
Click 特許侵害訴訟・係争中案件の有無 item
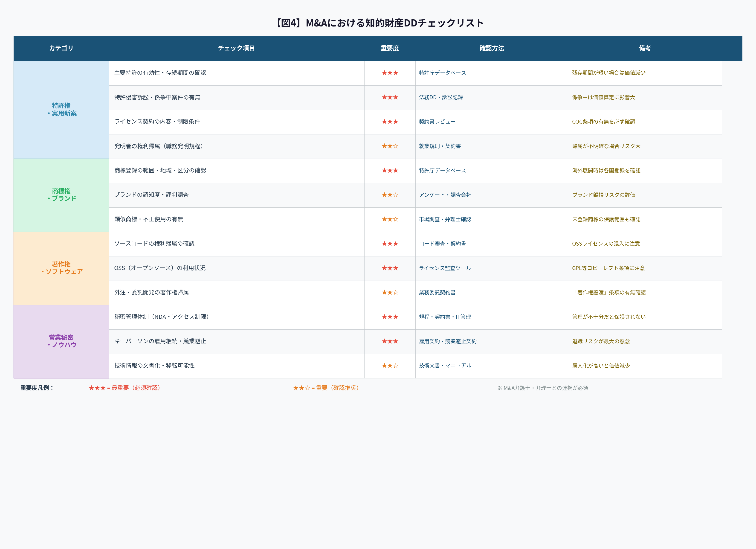point(157,97)
